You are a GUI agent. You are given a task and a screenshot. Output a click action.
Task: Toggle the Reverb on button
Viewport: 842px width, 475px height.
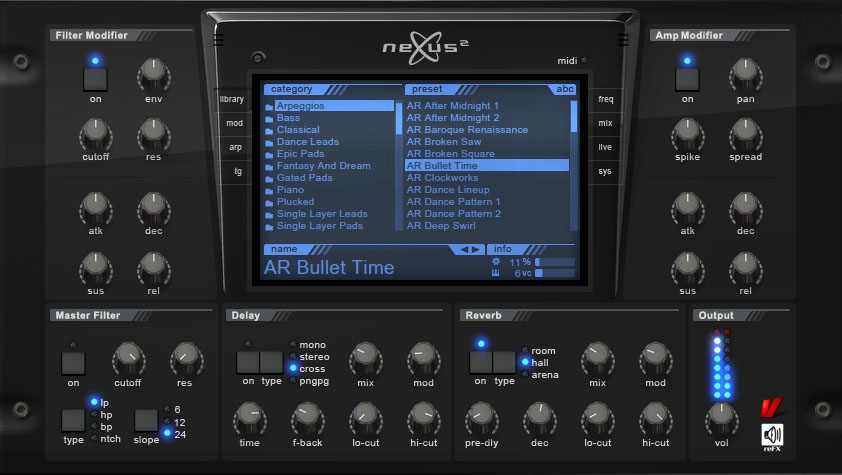(x=481, y=362)
